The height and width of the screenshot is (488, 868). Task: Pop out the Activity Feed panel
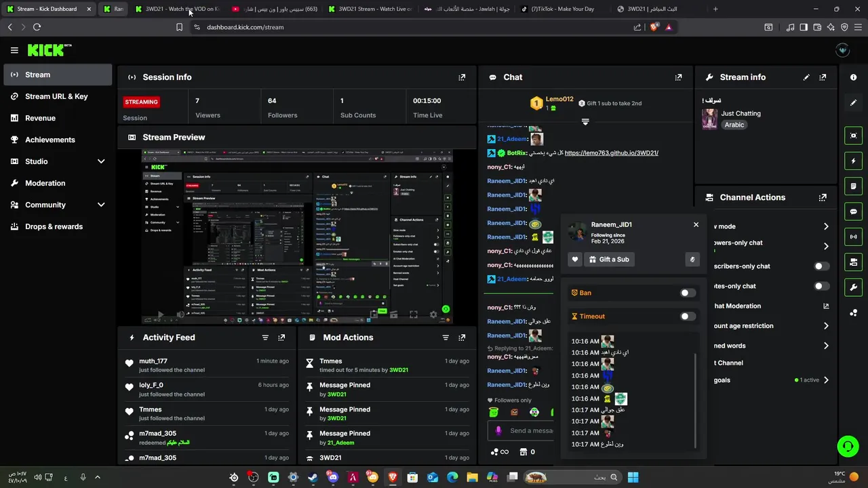point(281,338)
